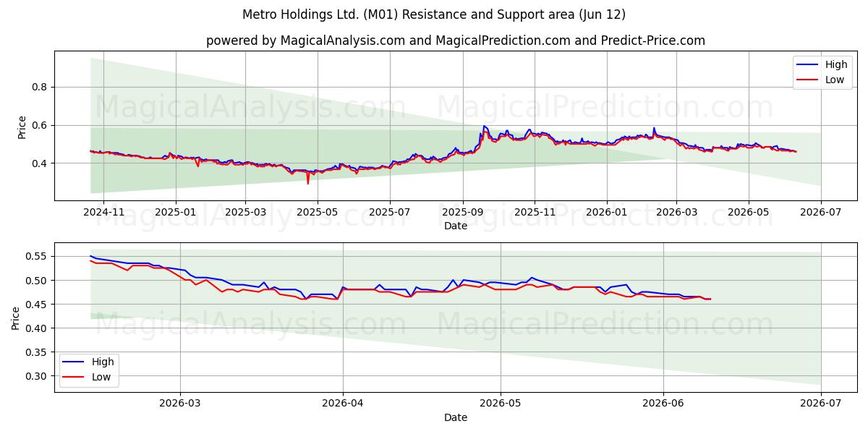Click the top chart '2025-01' date tick

(176, 212)
